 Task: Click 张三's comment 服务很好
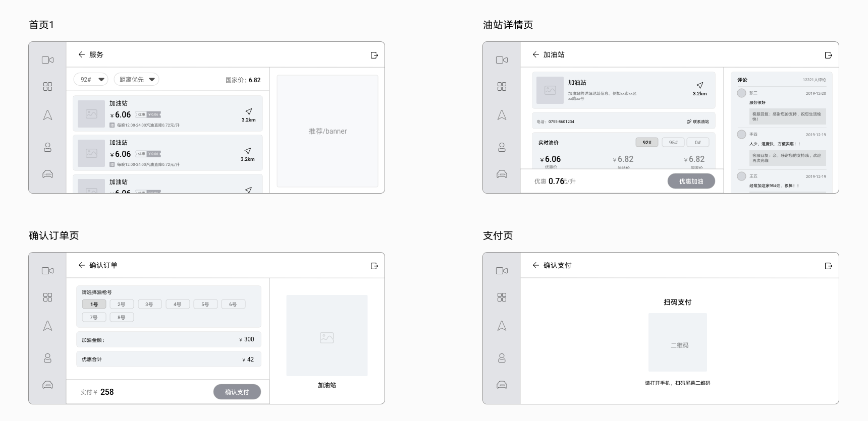point(757,102)
